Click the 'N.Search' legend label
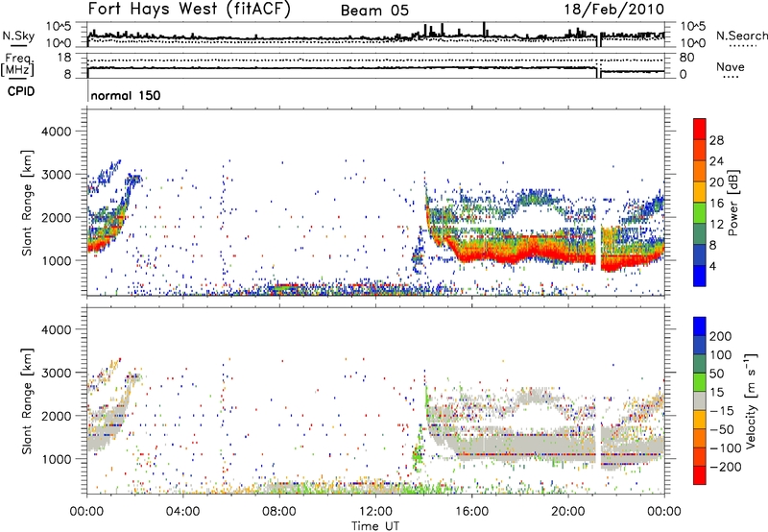768x532 pixels. point(741,36)
